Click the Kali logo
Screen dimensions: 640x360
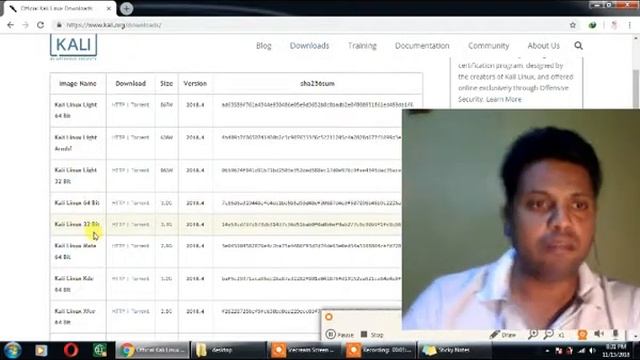73,47
